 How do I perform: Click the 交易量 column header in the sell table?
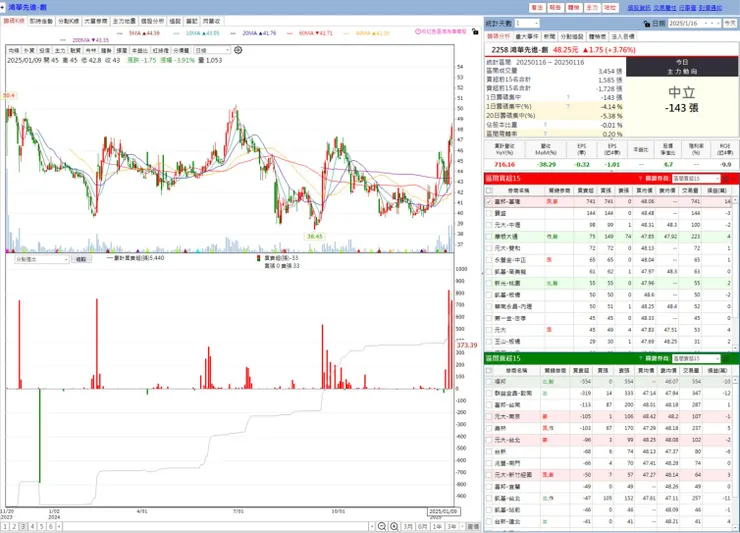(691, 371)
